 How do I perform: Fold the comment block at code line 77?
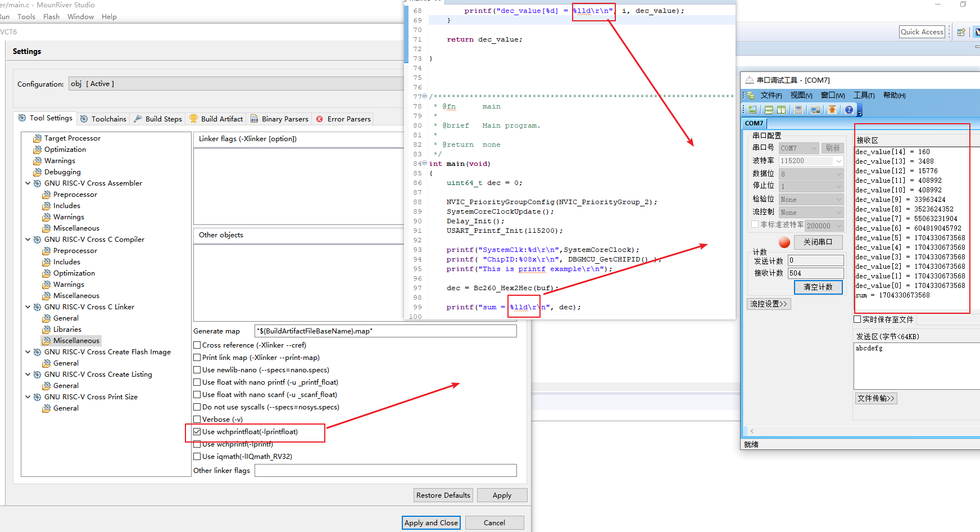tap(424, 97)
